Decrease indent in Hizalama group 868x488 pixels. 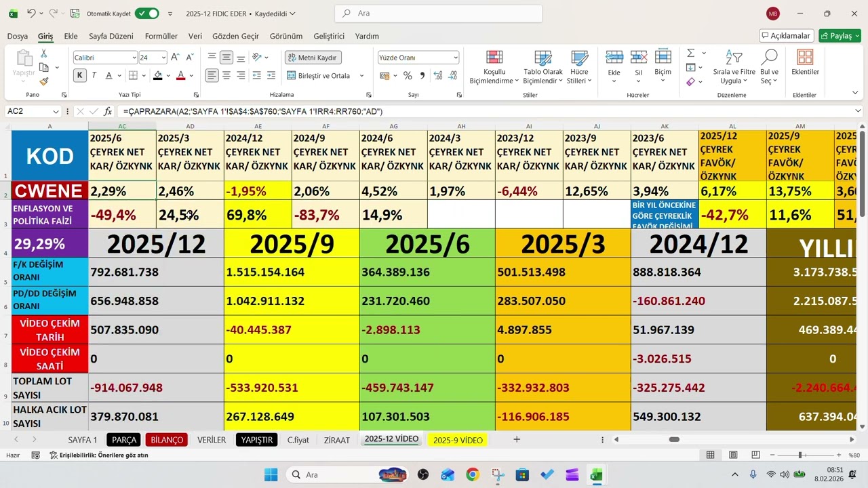(x=257, y=75)
